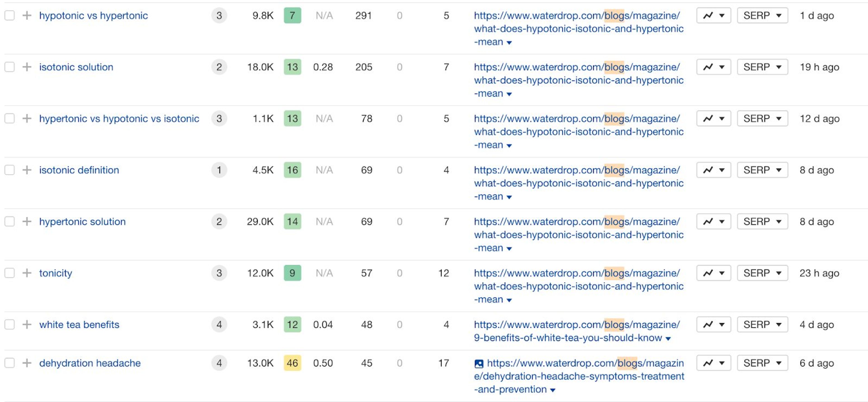Open the SERP dropdown in the tonicity row

pyautogui.click(x=762, y=273)
